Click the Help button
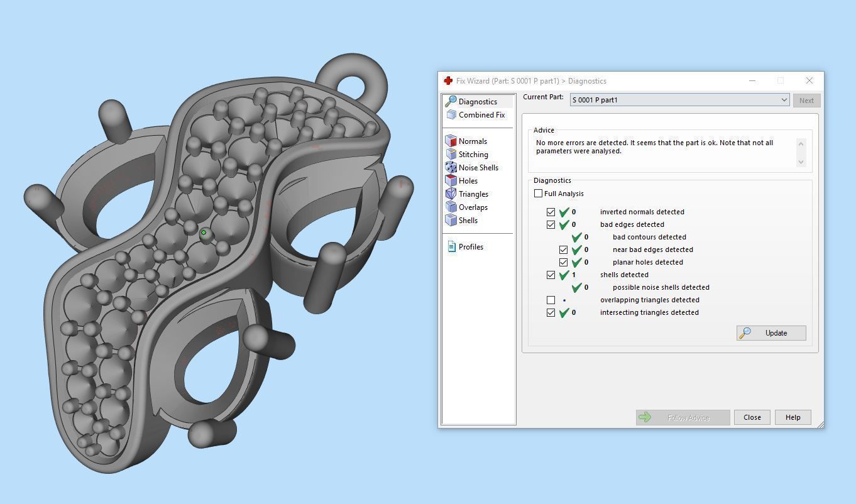Image resolution: width=856 pixels, height=504 pixels. pyautogui.click(x=793, y=417)
